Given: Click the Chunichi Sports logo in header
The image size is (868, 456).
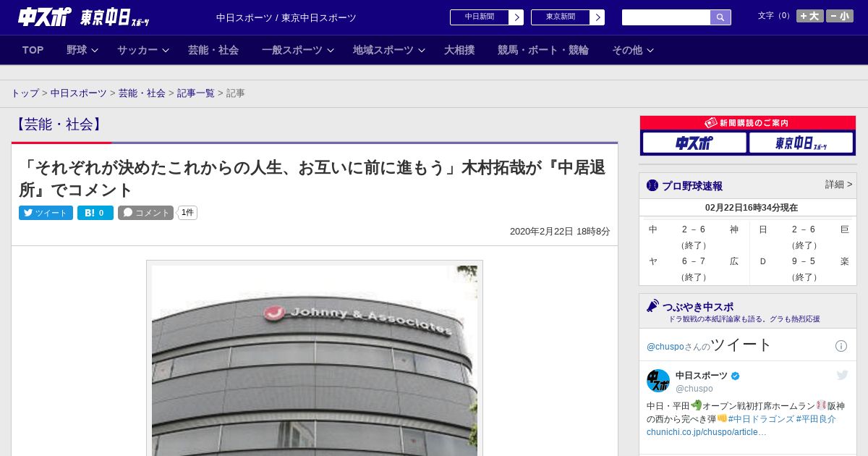Looking at the screenshot, I should [44, 17].
